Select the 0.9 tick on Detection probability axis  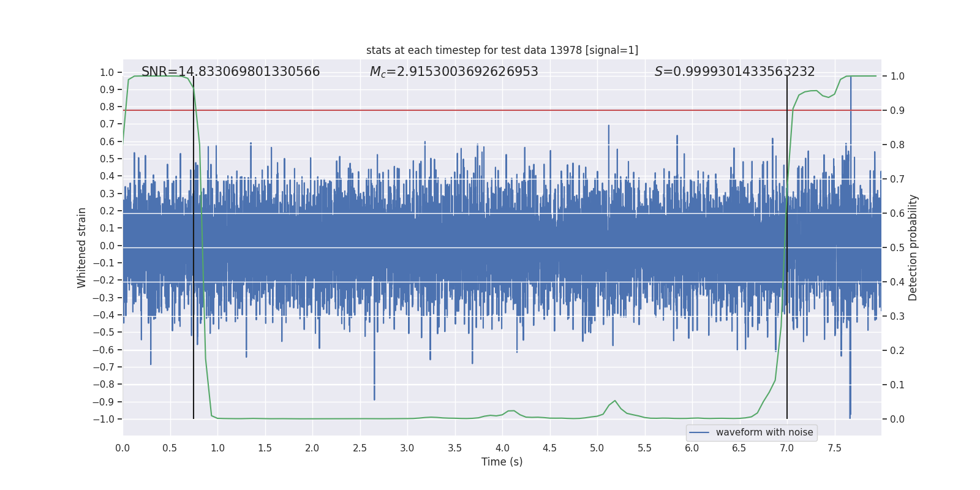click(897, 110)
